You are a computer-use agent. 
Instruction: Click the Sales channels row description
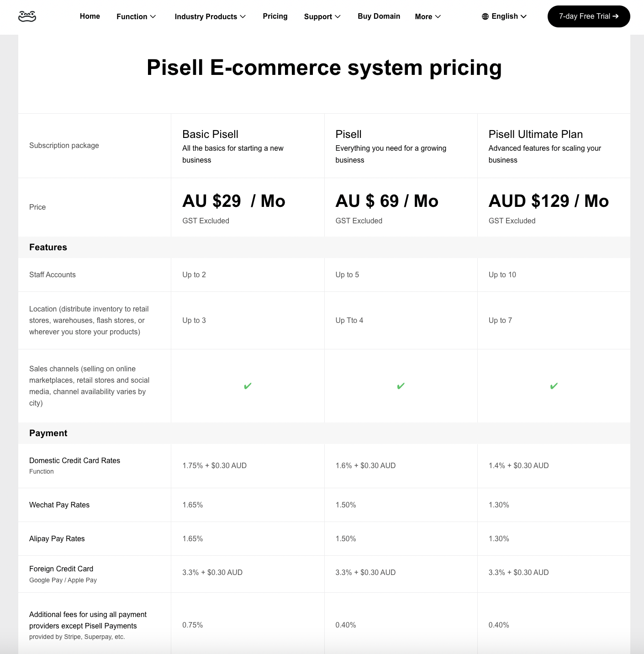point(90,386)
